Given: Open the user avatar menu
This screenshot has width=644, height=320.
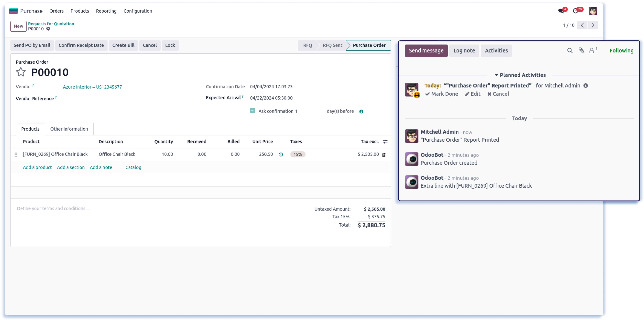Looking at the screenshot, I should (x=593, y=11).
